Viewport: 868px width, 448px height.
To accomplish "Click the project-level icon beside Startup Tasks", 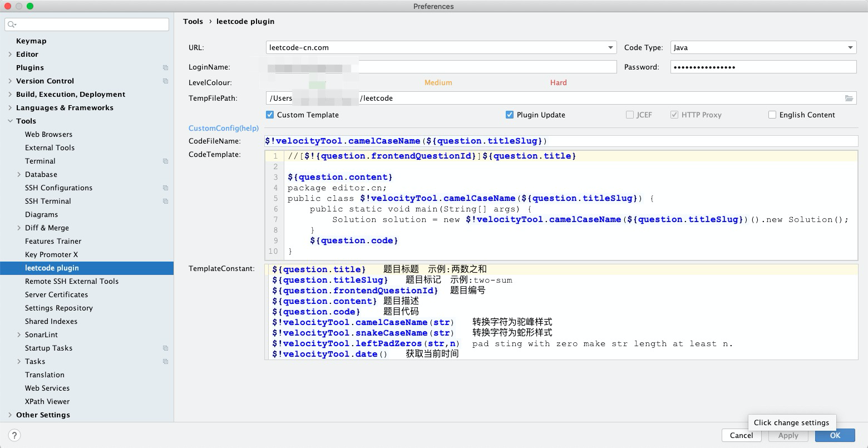I will (x=165, y=348).
